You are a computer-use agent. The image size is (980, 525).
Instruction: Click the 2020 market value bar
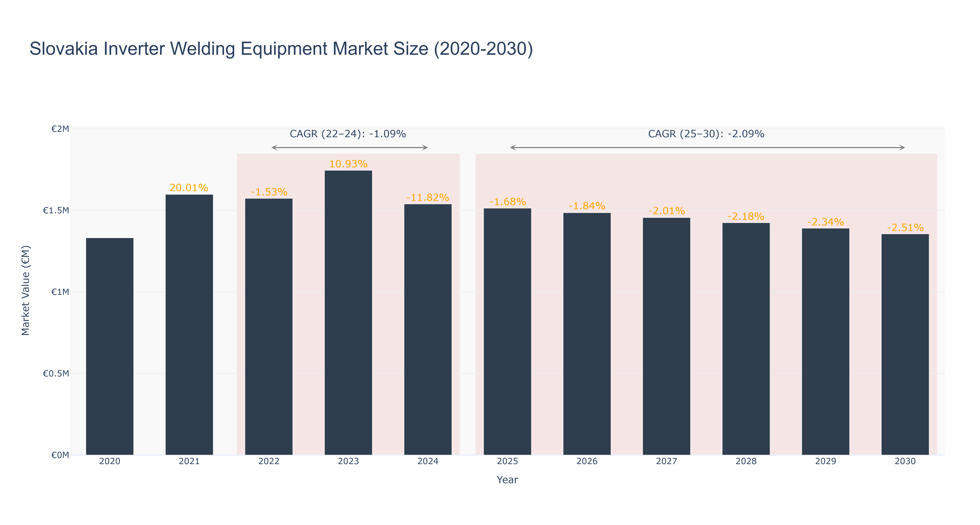[110, 346]
